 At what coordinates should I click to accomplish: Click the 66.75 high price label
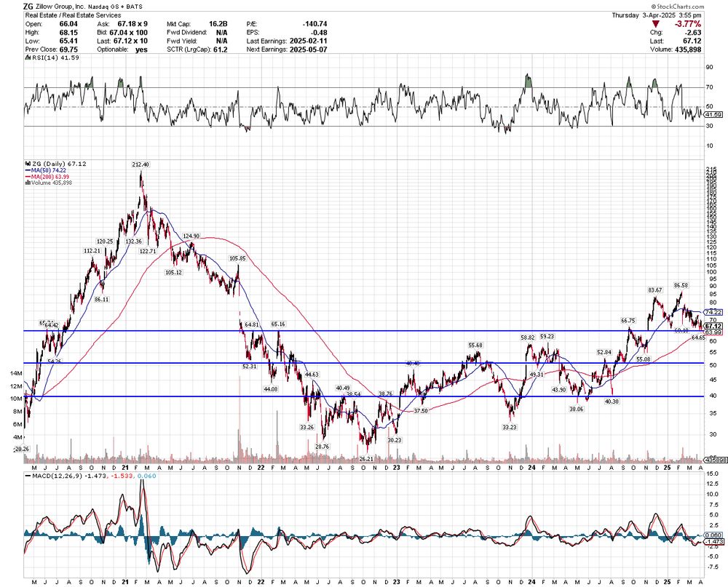point(628,320)
